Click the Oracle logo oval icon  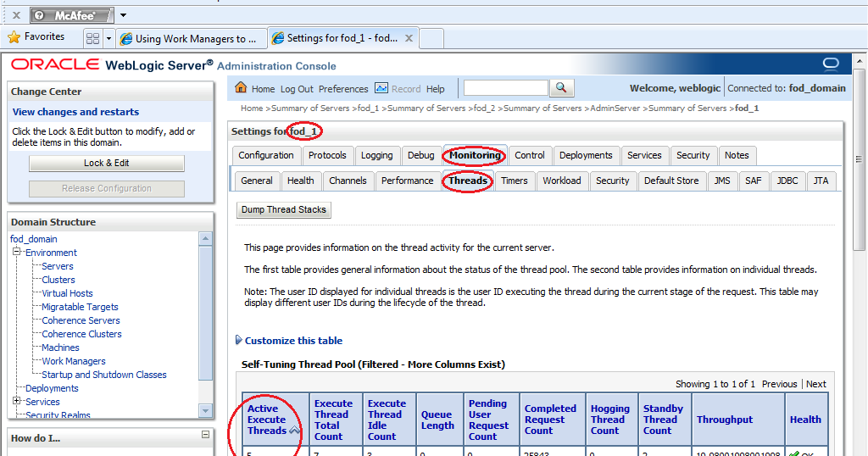click(831, 64)
